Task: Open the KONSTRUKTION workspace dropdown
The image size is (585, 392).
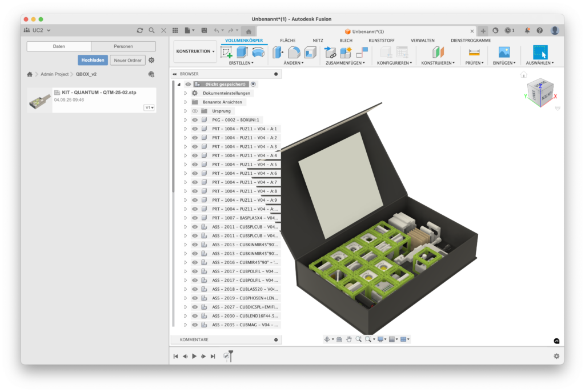Action: pos(195,51)
